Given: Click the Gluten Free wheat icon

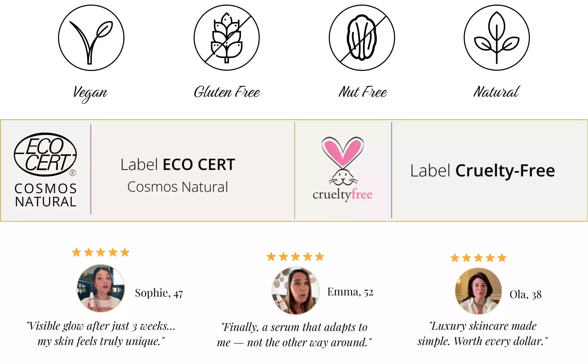Looking at the screenshot, I should (x=227, y=38).
